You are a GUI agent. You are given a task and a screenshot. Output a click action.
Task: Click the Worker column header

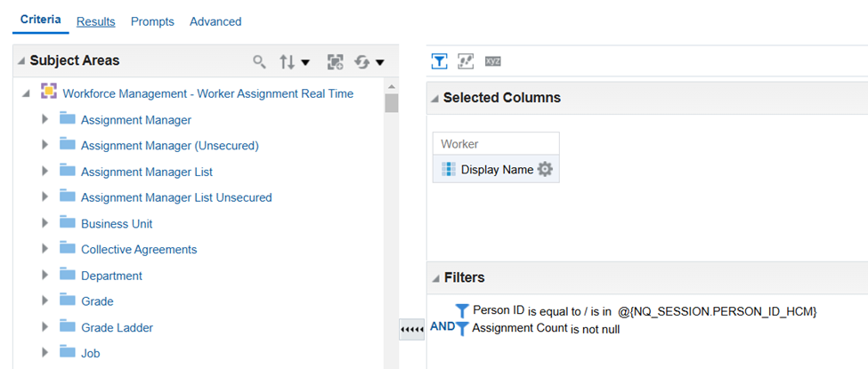[496, 144]
